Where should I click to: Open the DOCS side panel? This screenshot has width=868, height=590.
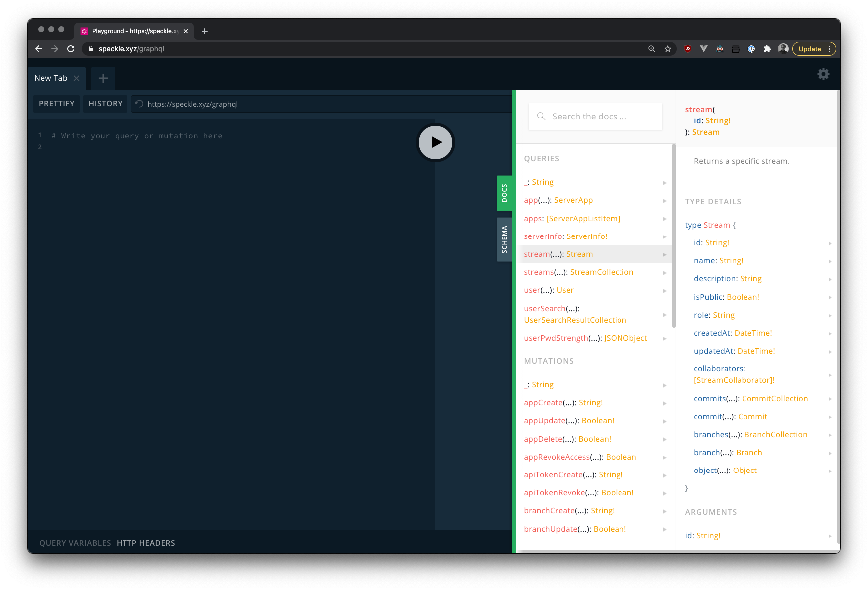[505, 193]
